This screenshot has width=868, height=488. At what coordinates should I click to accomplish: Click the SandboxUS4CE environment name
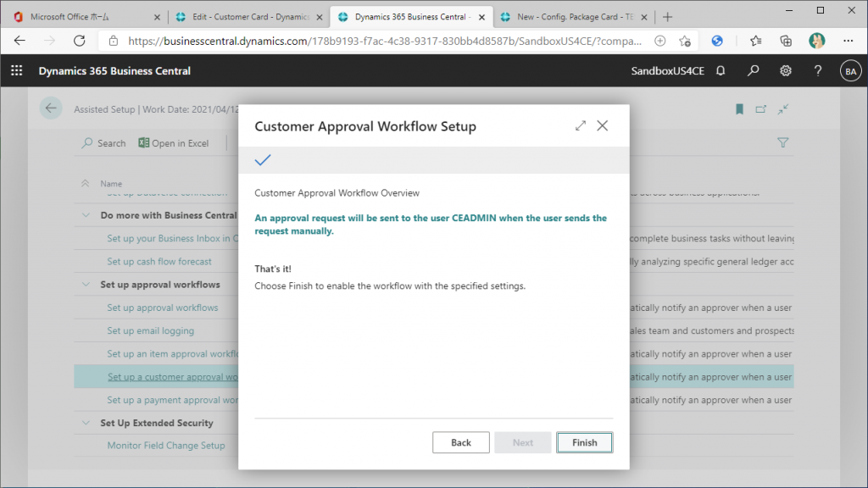point(668,71)
